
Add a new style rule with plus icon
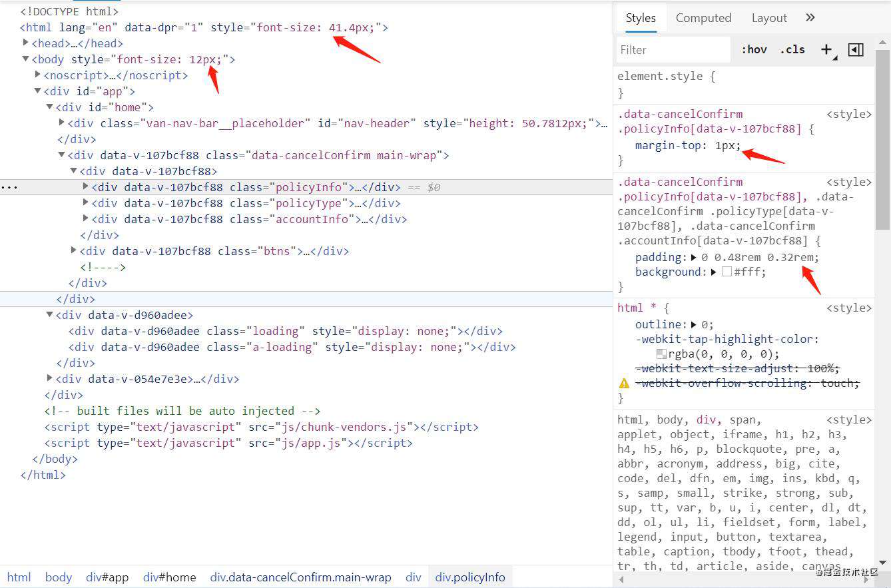click(x=826, y=49)
